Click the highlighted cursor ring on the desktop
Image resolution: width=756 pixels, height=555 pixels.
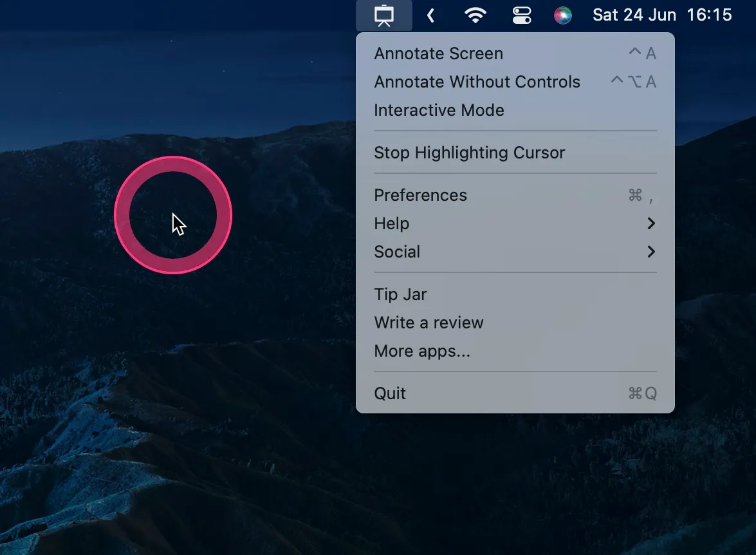point(172,216)
